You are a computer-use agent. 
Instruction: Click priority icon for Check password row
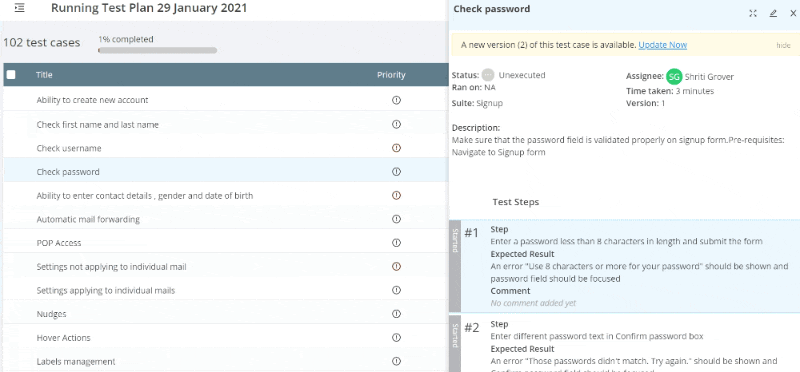(396, 172)
